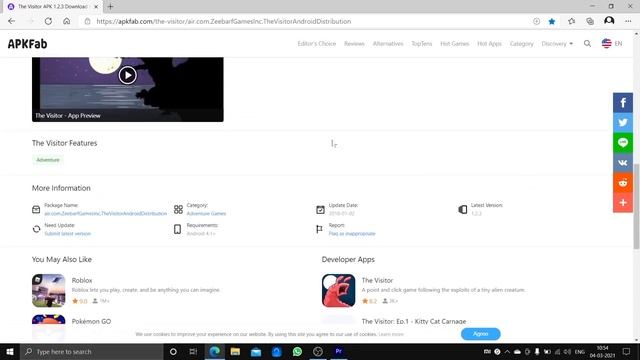The width and height of the screenshot is (640, 360).
Task: Open Alternatives menu item
Action: click(x=388, y=44)
